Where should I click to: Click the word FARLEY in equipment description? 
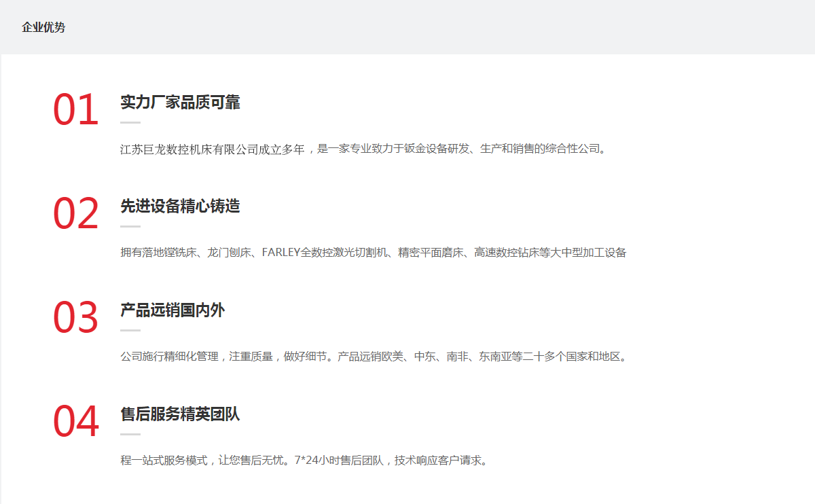click(x=280, y=253)
